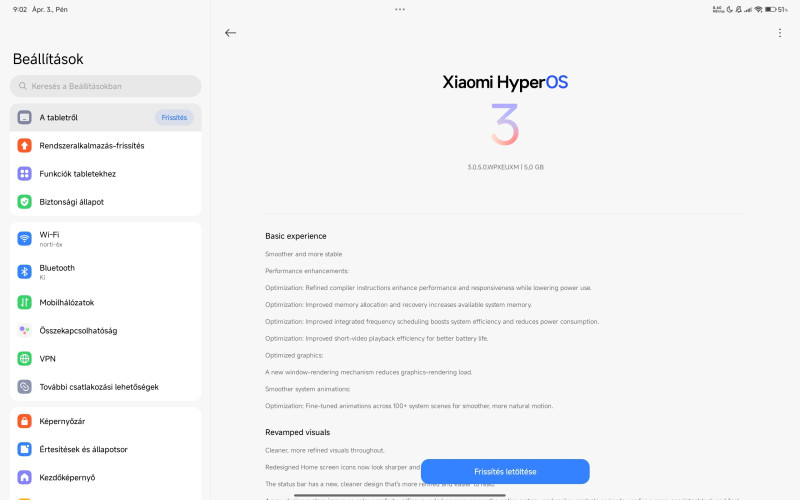
Task: Open További csatlakozási lehetőségek entry
Action: (x=106, y=386)
